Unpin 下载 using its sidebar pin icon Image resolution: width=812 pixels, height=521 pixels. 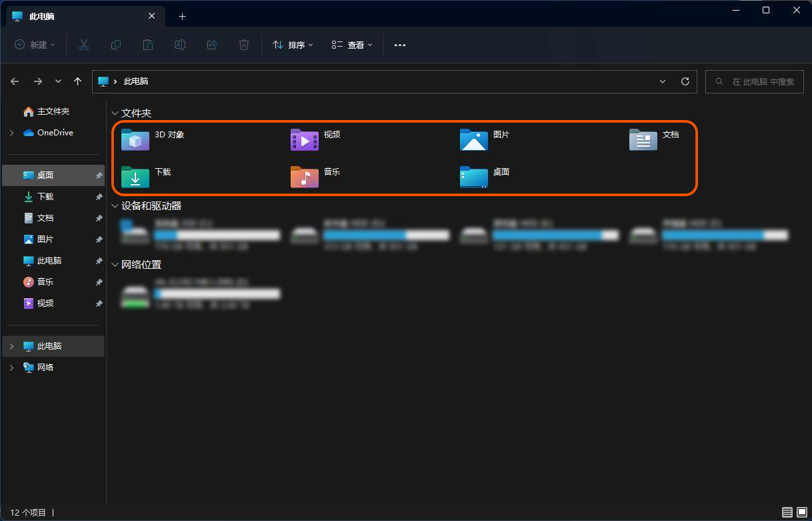pyautogui.click(x=99, y=197)
